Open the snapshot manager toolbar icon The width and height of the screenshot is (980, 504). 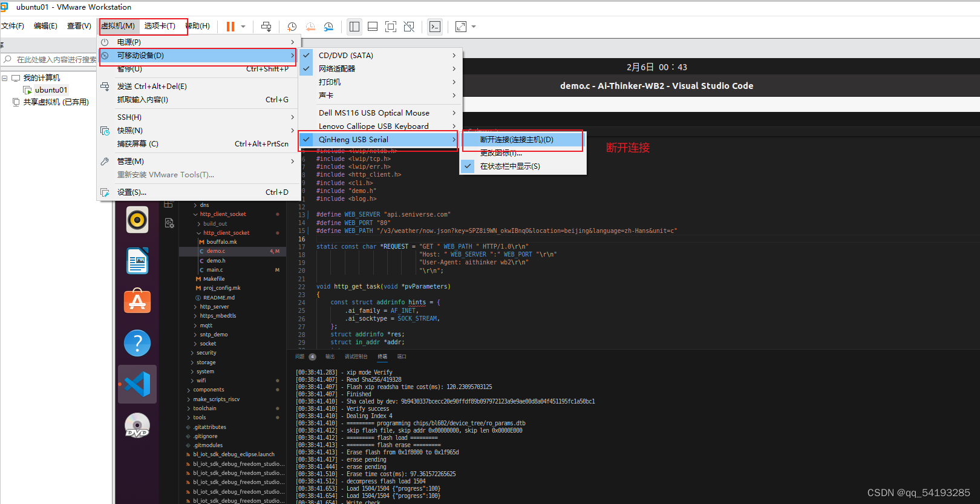pyautogui.click(x=328, y=27)
